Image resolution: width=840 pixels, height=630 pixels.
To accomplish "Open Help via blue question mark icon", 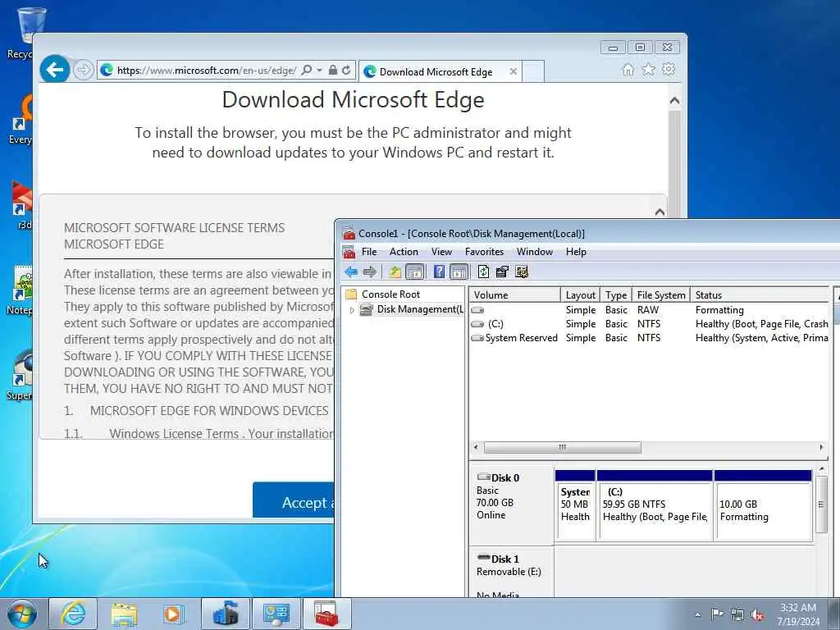I will 439,272.
